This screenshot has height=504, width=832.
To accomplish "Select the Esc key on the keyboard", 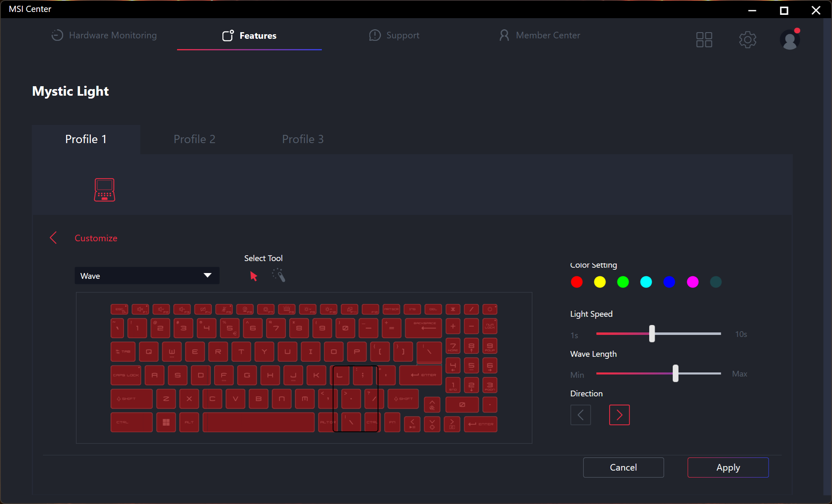I will point(119,309).
